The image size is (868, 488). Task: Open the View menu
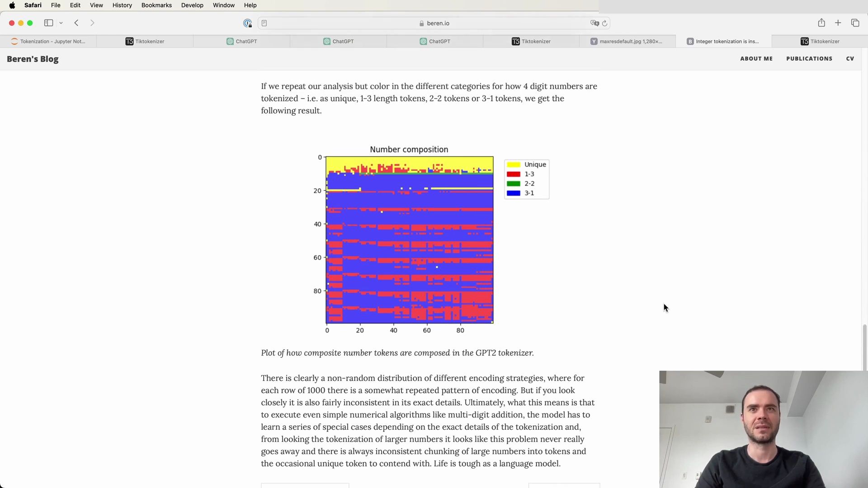point(96,5)
